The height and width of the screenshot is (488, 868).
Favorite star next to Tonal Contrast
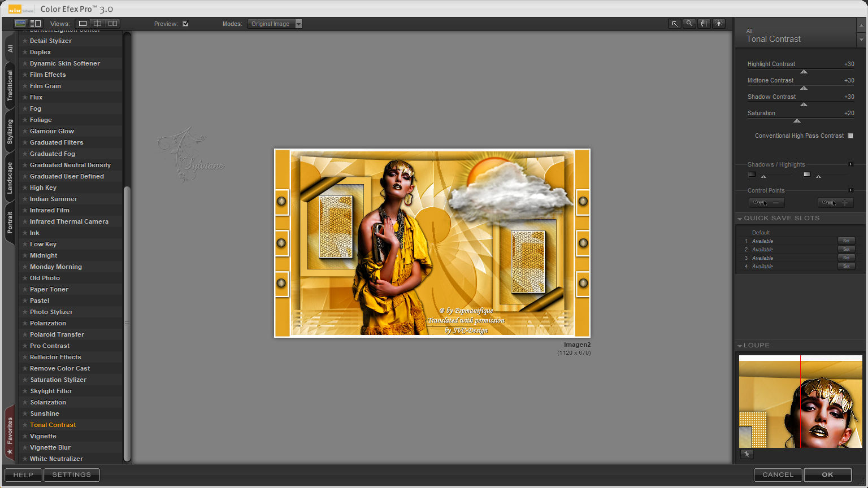tap(25, 425)
